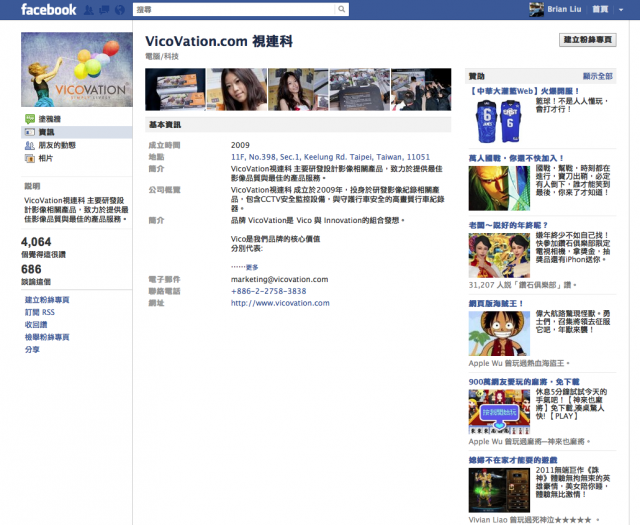Open the www.vicovation.com website link

(x=280, y=303)
